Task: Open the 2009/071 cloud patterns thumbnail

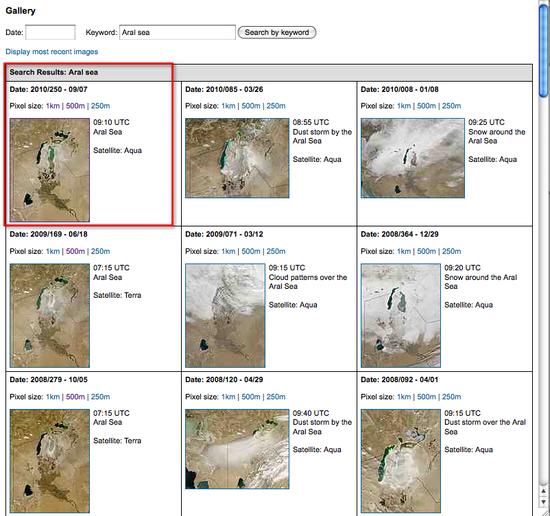Action: pos(225,316)
